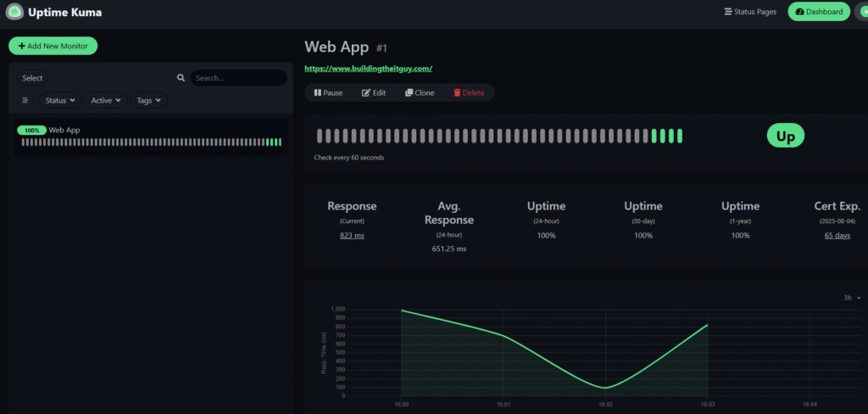Click the #1 monitor ID text
The height and width of the screenshot is (414, 868).
[x=381, y=48]
